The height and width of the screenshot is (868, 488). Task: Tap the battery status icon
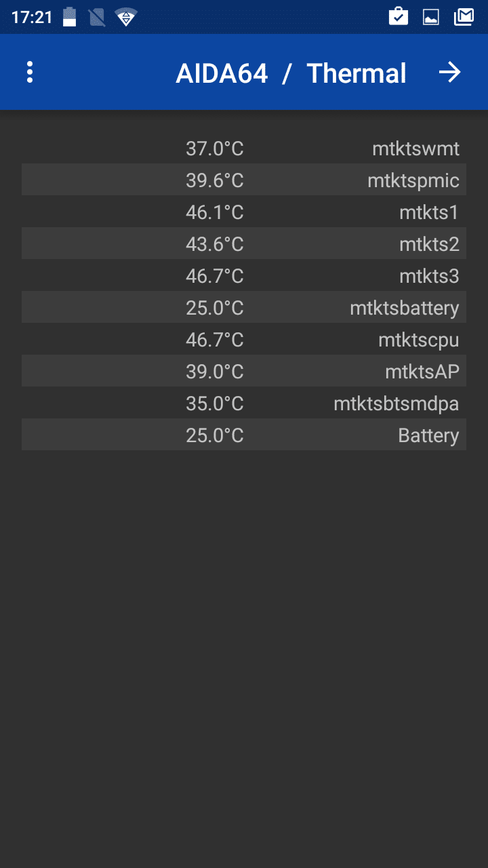click(70, 17)
